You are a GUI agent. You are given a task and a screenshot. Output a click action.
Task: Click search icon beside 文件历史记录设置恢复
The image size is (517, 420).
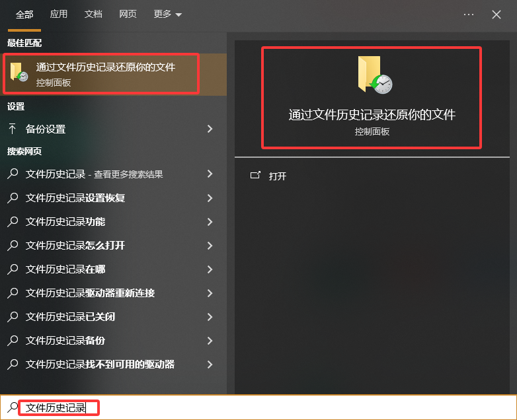(x=13, y=197)
